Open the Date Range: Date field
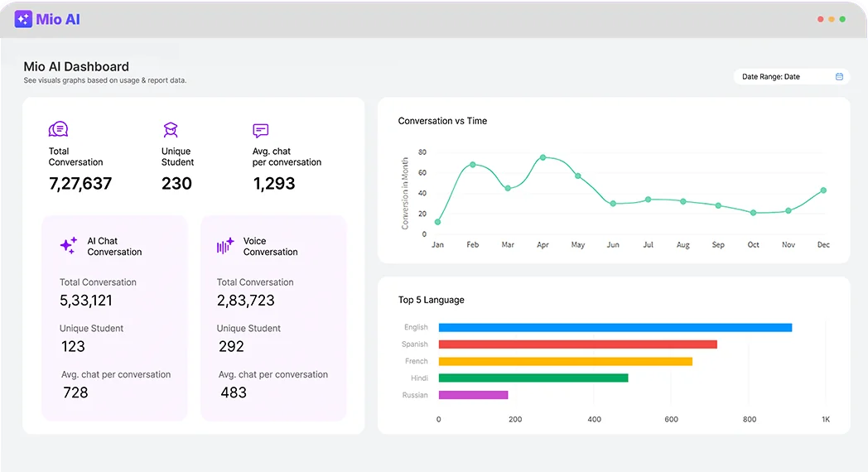868x472 pixels. click(792, 77)
